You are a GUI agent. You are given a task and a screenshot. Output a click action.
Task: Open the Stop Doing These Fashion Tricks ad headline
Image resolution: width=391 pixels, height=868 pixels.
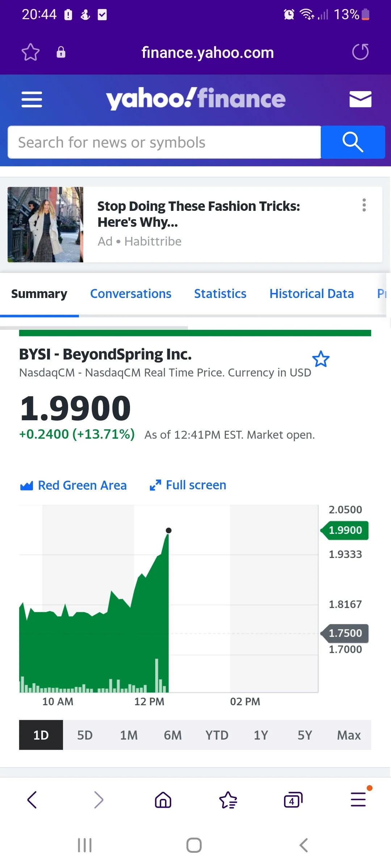coord(199,214)
